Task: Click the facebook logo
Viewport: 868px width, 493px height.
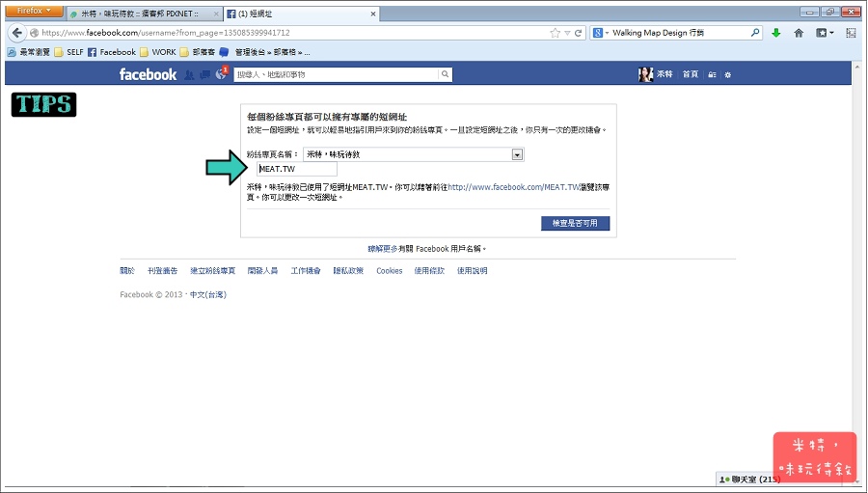Action: point(148,74)
